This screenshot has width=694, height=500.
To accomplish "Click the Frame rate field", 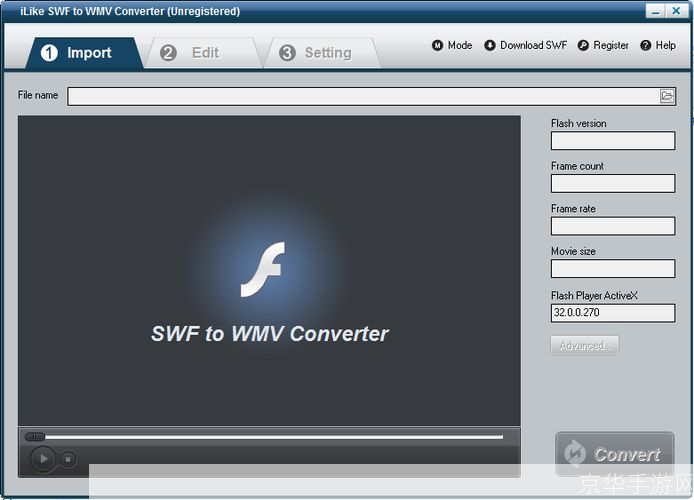I will (x=613, y=226).
